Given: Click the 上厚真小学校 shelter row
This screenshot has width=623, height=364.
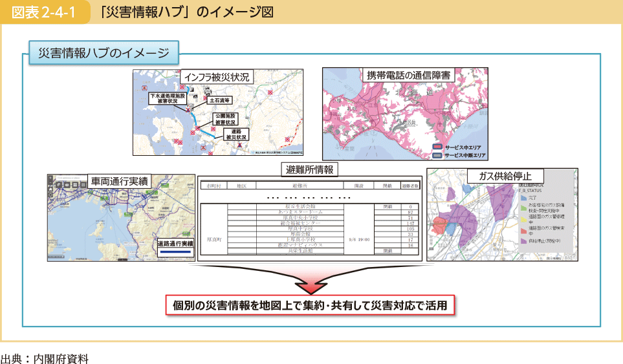Looking at the screenshot, I should pos(300,240).
